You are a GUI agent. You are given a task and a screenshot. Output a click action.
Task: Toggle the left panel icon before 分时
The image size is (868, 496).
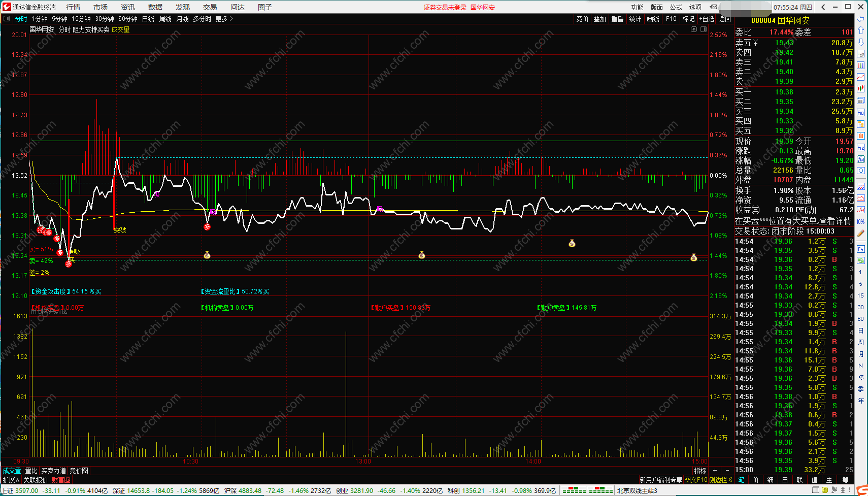(7, 19)
